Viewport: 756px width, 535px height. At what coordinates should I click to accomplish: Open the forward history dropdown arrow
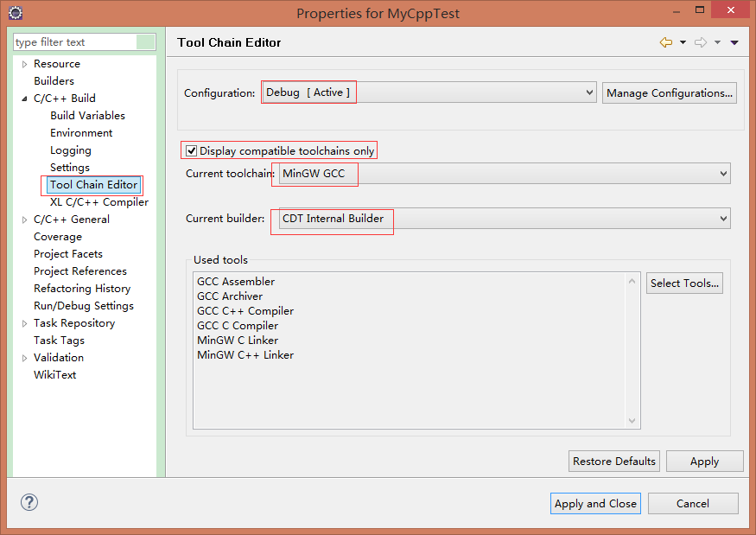point(717,42)
